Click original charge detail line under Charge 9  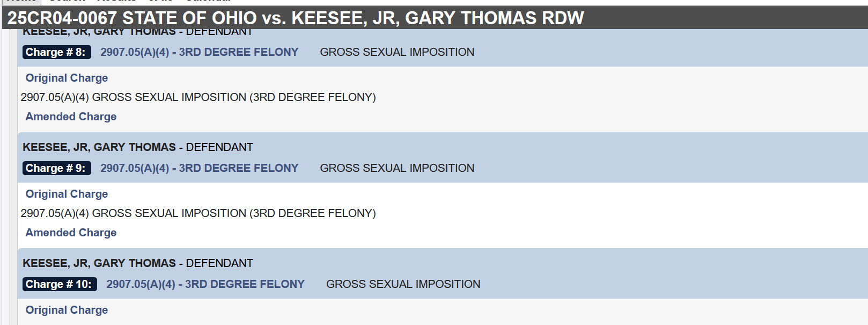pyautogui.click(x=198, y=213)
